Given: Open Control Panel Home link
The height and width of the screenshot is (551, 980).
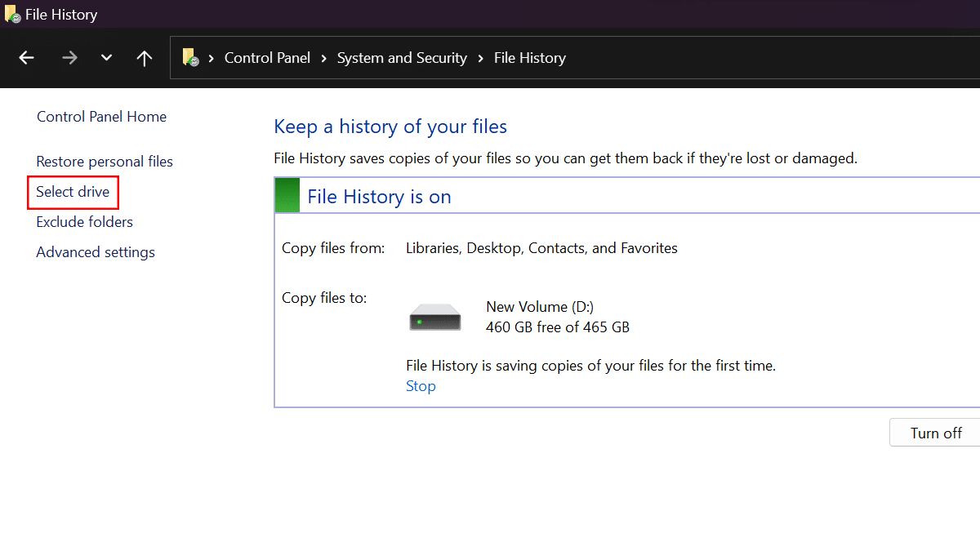Looking at the screenshot, I should point(101,117).
